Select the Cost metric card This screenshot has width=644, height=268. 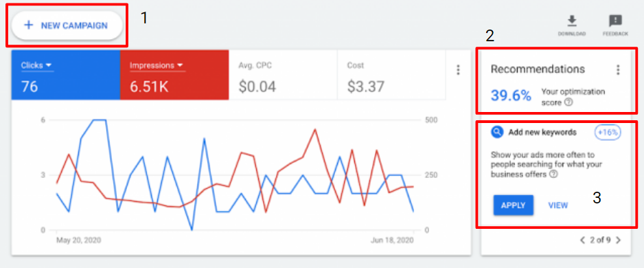point(391,75)
